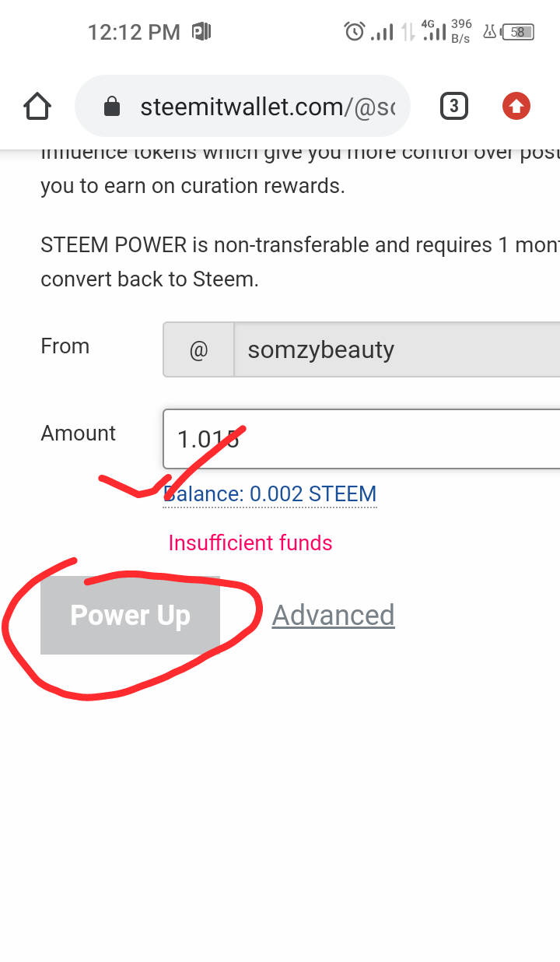This screenshot has height=962, width=560.
Task: Tap the @ prefix in the From field
Action: [198, 349]
